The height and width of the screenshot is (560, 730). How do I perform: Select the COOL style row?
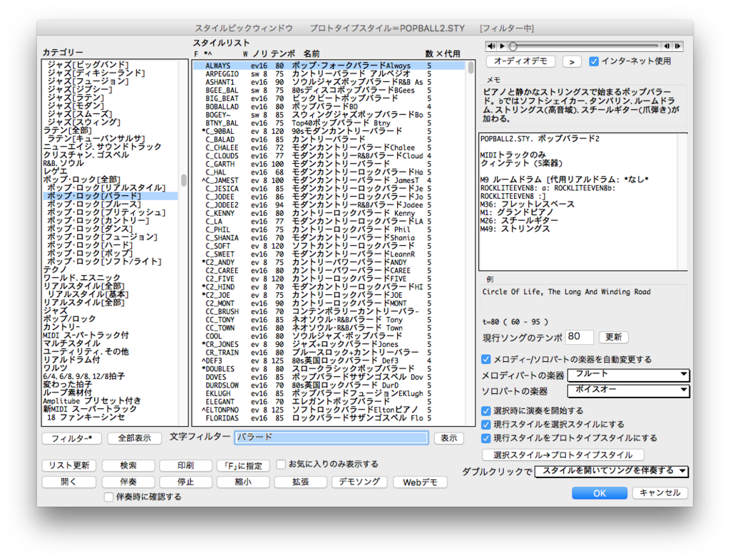click(329, 336)
